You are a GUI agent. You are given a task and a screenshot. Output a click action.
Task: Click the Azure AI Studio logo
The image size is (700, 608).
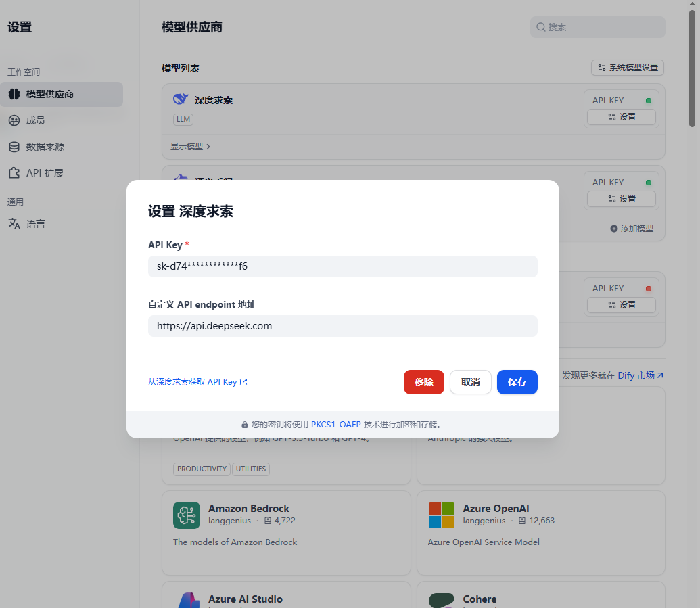189,601
